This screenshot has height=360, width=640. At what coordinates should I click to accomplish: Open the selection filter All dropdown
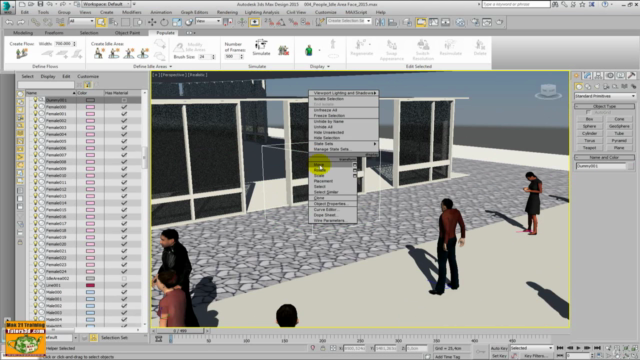point(81,21)
